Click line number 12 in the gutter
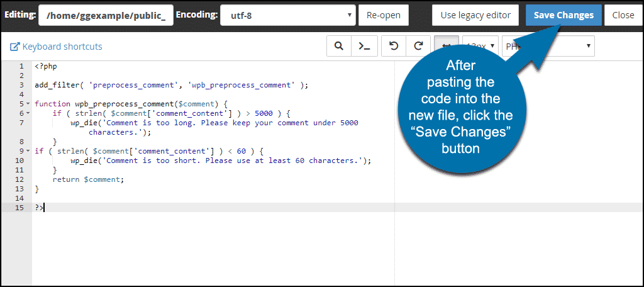 [x=20, y=179]
